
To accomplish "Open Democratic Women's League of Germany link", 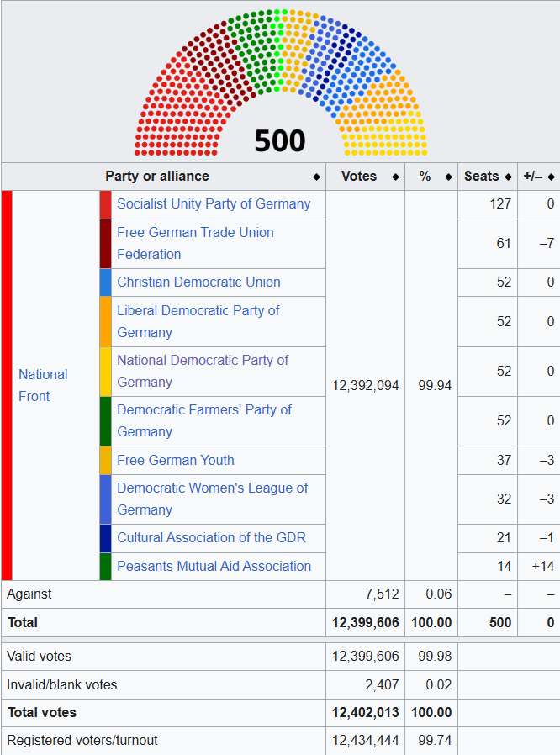I will 213,499.
